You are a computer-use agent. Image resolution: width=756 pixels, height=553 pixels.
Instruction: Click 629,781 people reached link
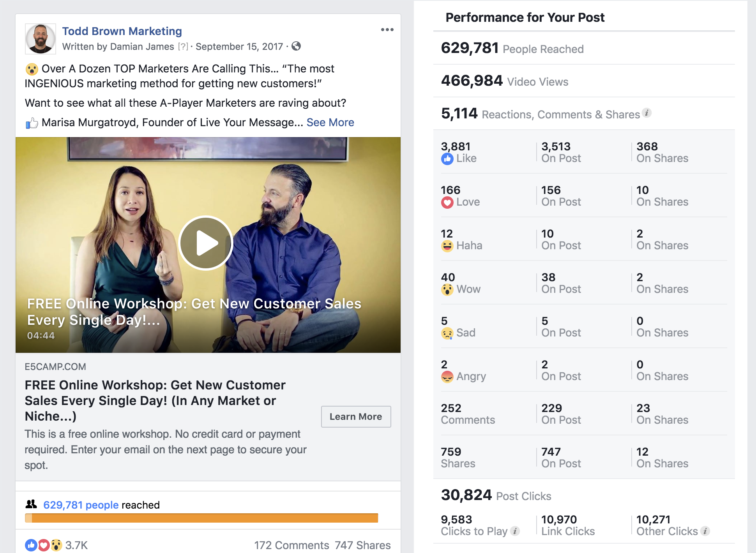click(81, 505)
